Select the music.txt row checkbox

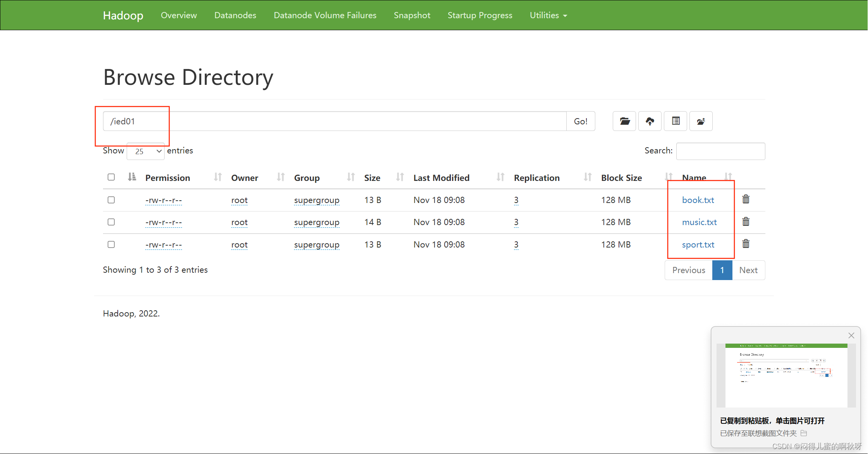coord(111,222)
